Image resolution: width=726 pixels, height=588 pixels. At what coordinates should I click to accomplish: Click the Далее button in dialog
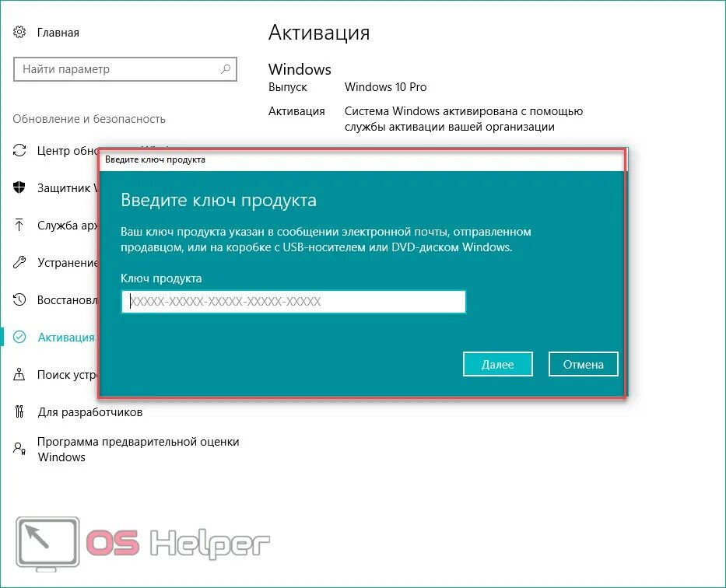498,364
